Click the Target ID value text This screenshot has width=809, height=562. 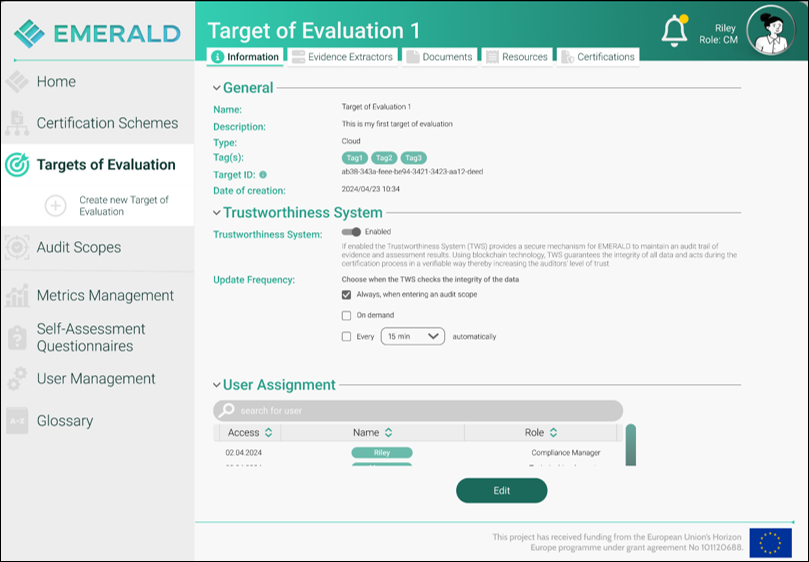(412, 172)
